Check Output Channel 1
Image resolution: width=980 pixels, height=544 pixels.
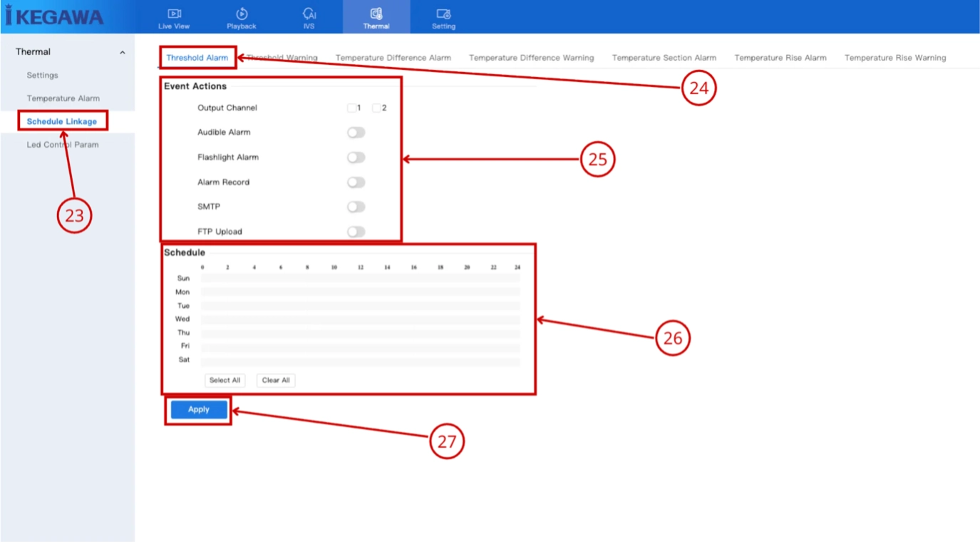[351, 108]
